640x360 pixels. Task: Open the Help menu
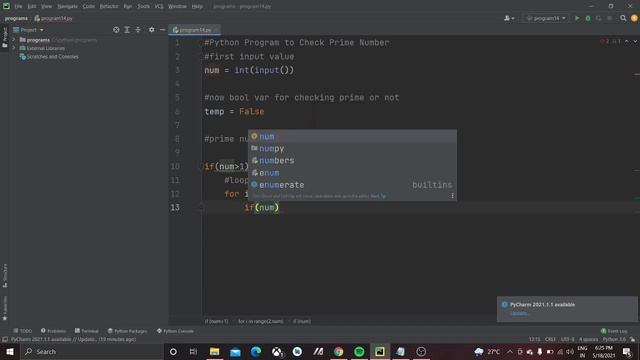click(197, 7)
